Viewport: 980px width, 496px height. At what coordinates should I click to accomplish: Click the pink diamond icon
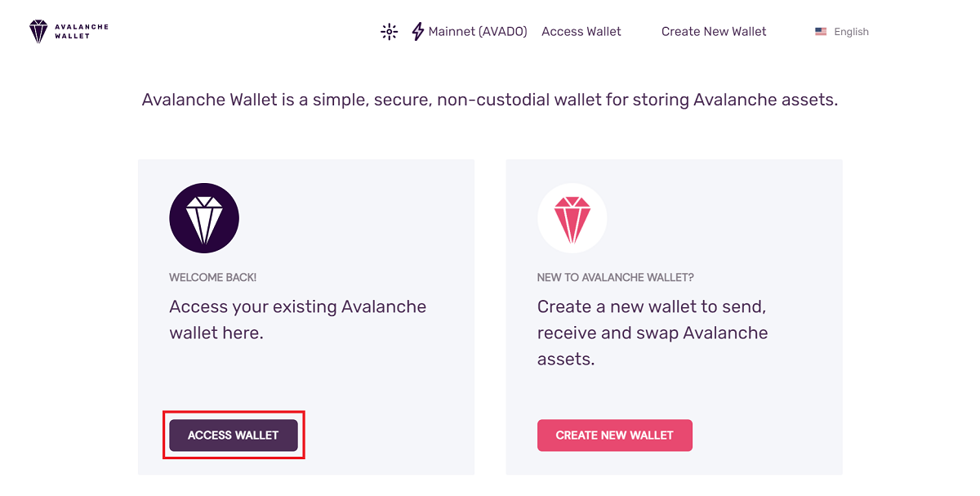pyautogui.click(x=572, y=218)
